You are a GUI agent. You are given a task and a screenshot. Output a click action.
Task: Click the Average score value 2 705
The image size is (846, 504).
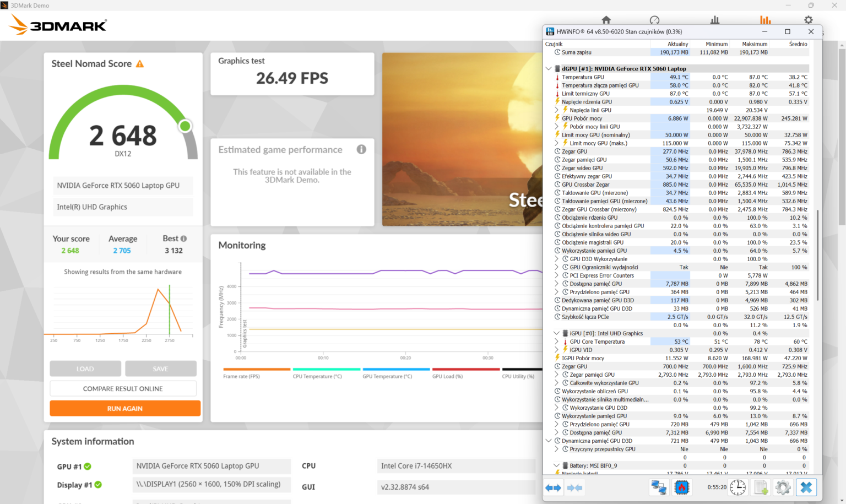[122, 251]
